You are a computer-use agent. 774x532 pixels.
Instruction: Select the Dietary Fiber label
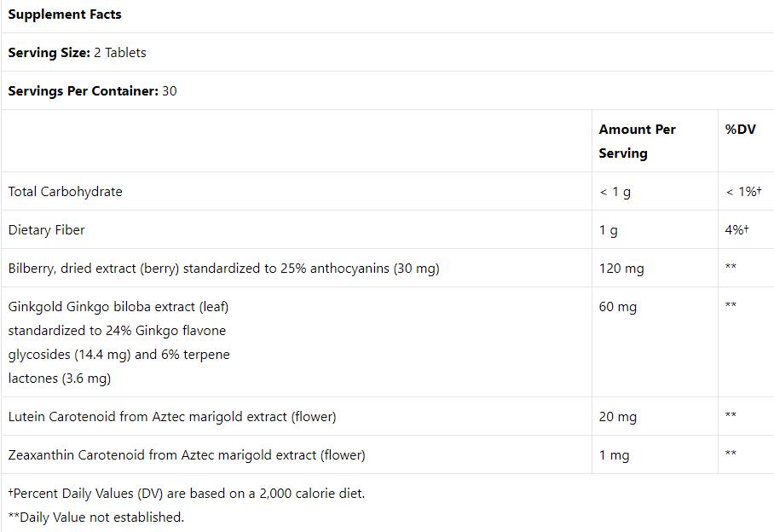pyautogui.click(x=47, y=230)
